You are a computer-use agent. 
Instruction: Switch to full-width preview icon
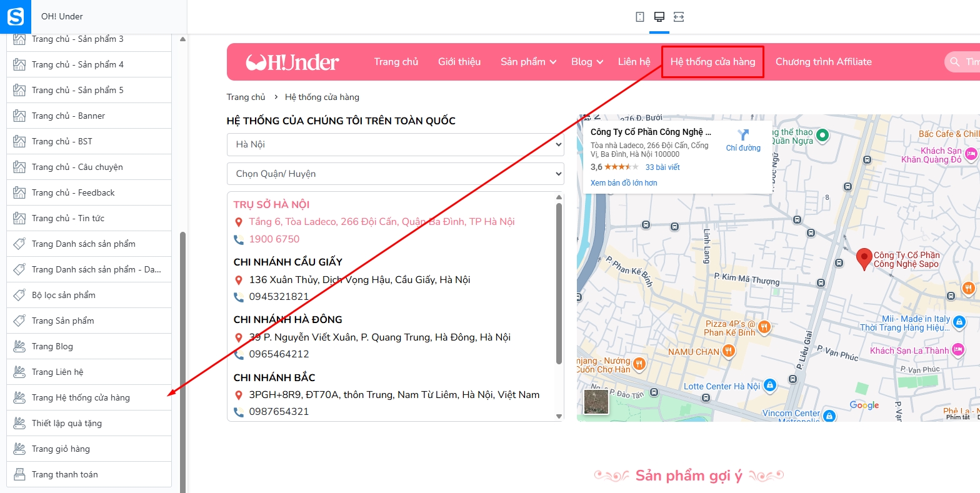pyautogui.click(x=679, y=17)
